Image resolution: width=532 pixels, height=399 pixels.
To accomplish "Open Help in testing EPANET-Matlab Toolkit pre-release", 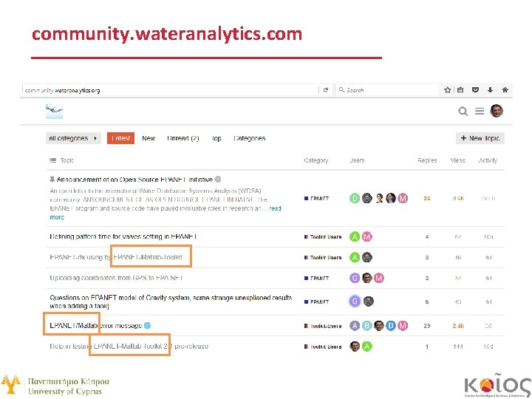I will pyautogui.click(x=129, y=347).
